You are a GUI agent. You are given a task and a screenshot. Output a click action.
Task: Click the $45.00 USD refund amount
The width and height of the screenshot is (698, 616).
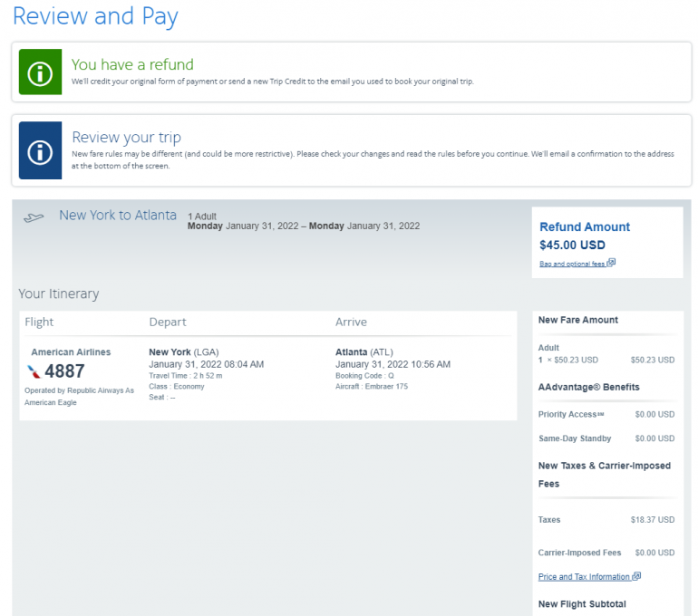click(572, 245)
